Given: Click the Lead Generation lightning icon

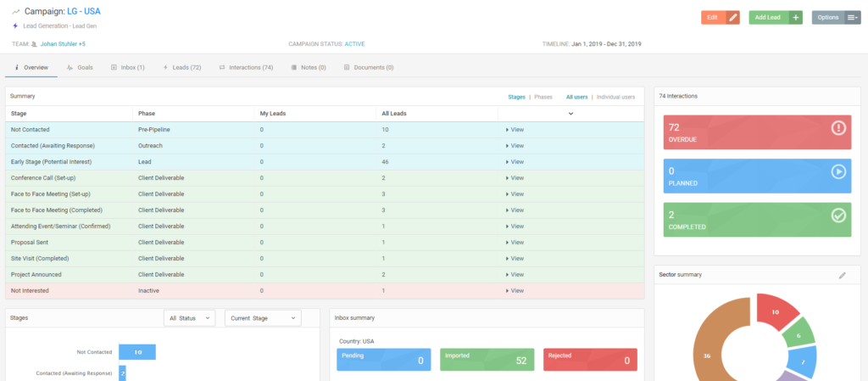Looking at the screenshot, I should coord(15,25).
